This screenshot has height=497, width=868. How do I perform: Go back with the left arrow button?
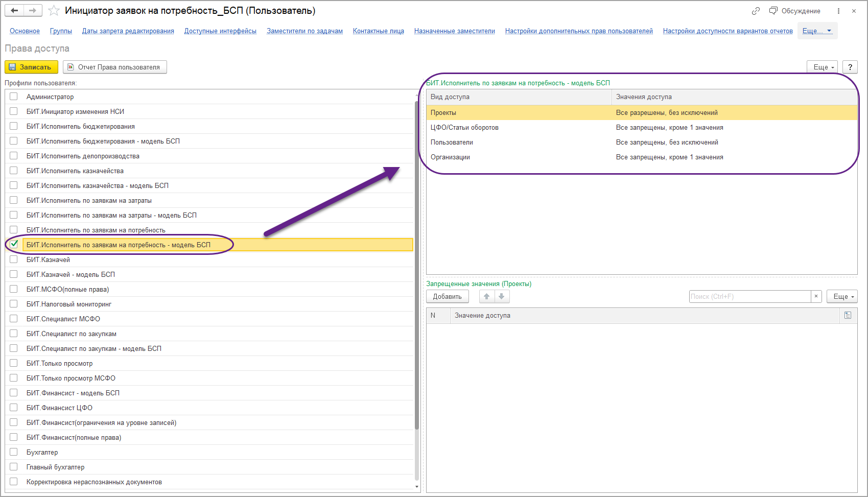(x=14, y=11)
